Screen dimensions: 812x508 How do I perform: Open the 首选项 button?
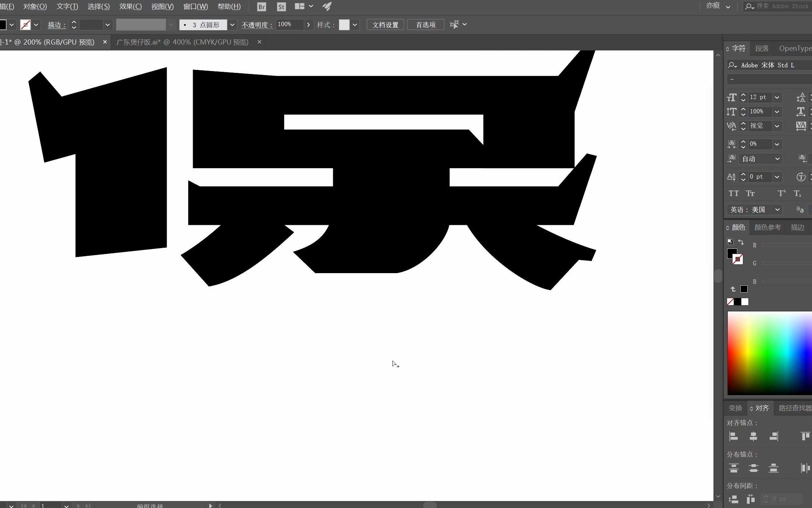(425, 25)
